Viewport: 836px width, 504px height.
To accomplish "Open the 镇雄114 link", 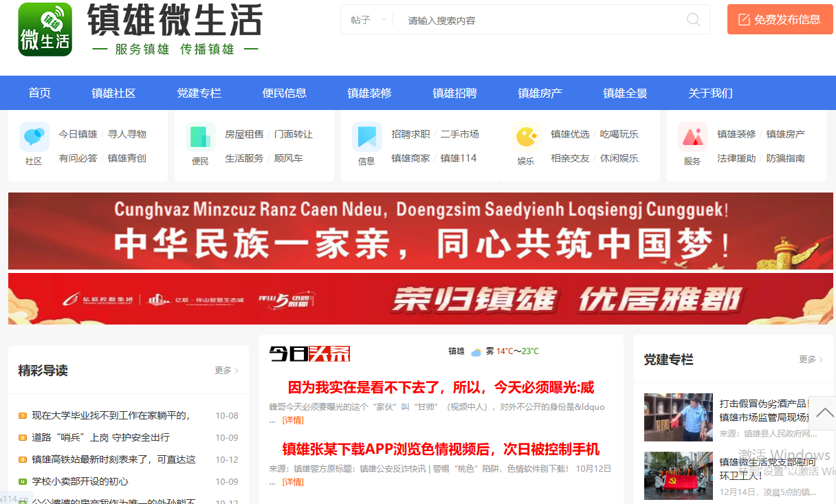I will click(x=459, y=158).
